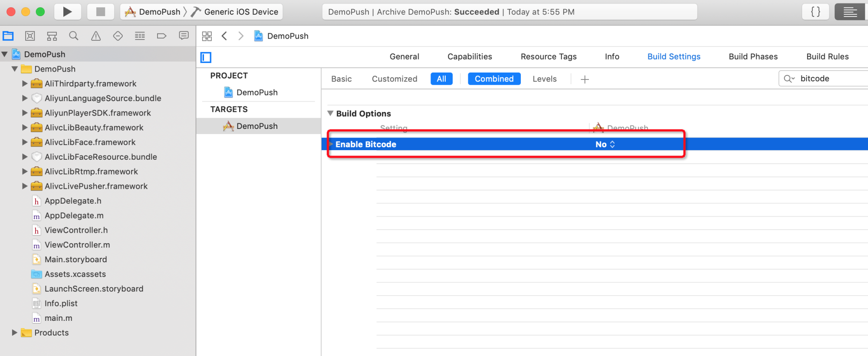
Task: Open the Build Rules tab
Action: pyautogui.click(x=828, y=56)
